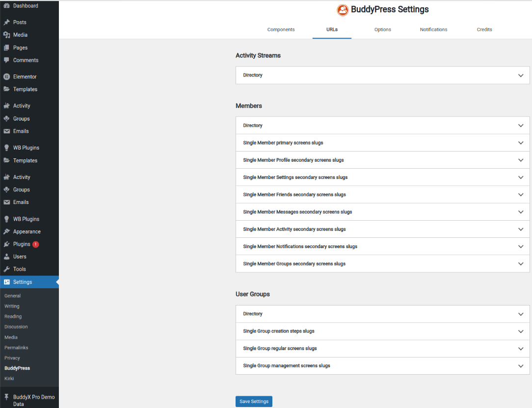Switch to the Components tab
The image size is (532, 408).
click(x=281, y=29)
